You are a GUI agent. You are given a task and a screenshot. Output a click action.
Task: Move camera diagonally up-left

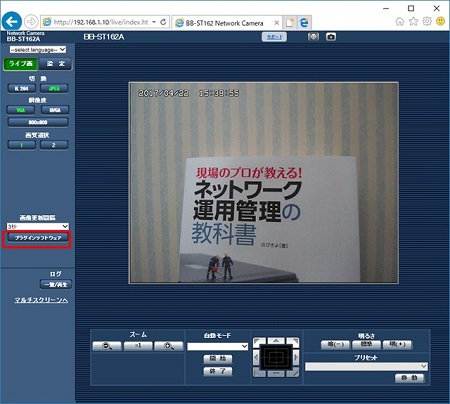coord(259,342)
